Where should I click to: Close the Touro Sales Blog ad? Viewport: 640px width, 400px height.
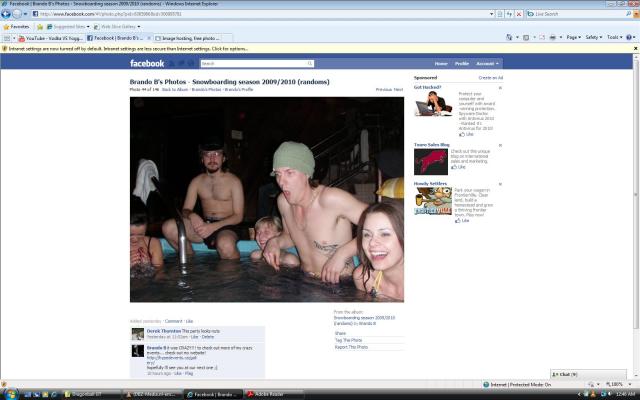(500, 145)
